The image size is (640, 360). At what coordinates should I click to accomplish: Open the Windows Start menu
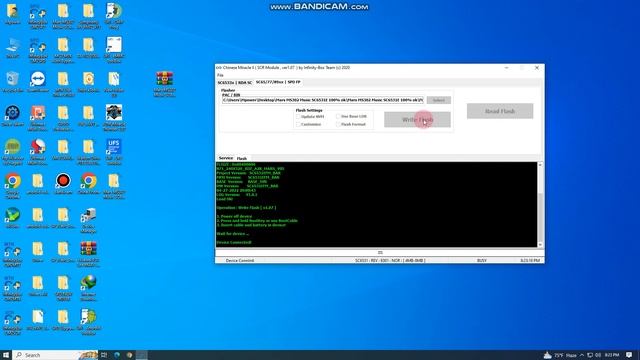pos(6,355)
